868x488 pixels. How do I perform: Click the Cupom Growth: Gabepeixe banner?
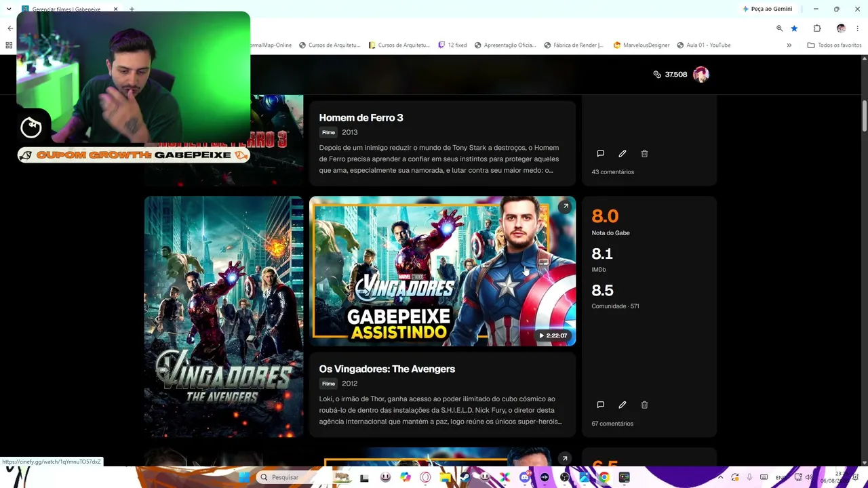tap(134, 155)
